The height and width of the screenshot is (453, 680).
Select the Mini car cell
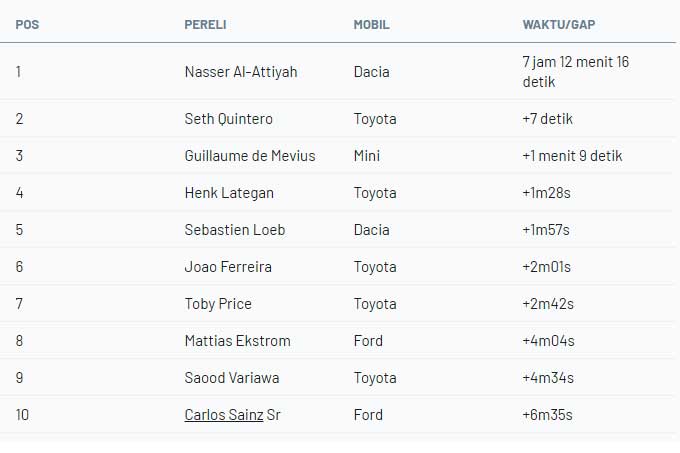click(x=367, y=156)
